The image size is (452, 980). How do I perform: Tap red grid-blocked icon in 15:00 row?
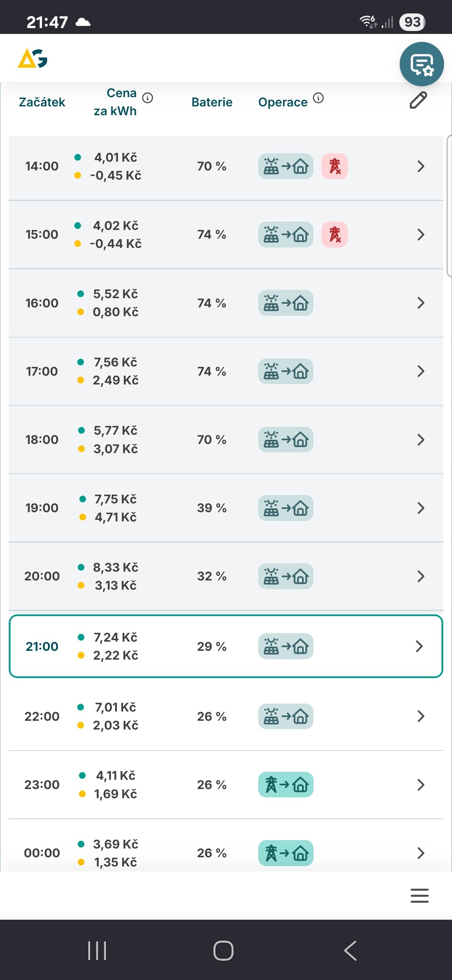(x=334, y=235)
